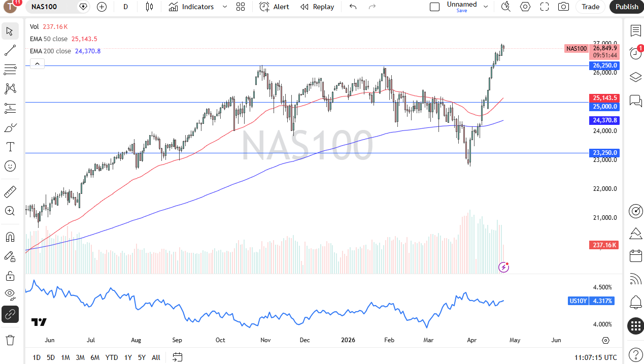Start bar Replay mode
Image resolution: width=644 pixels, height=364 pixels.
coord(317,7)
